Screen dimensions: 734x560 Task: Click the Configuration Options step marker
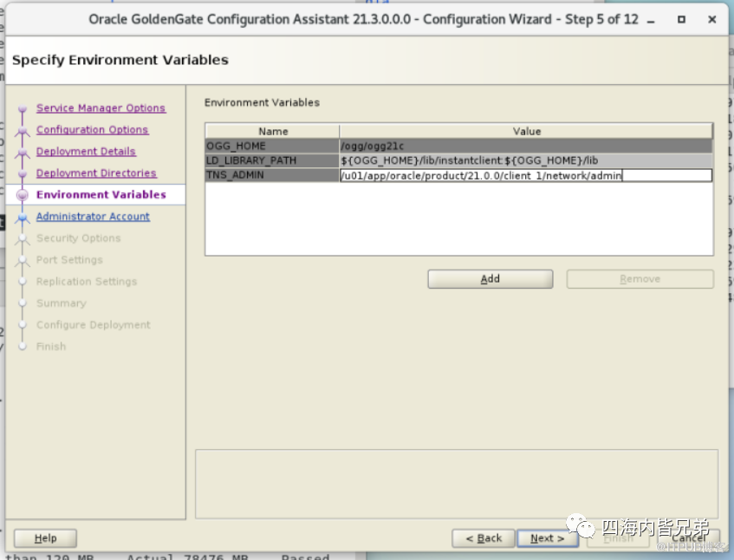tap(22, 131)
